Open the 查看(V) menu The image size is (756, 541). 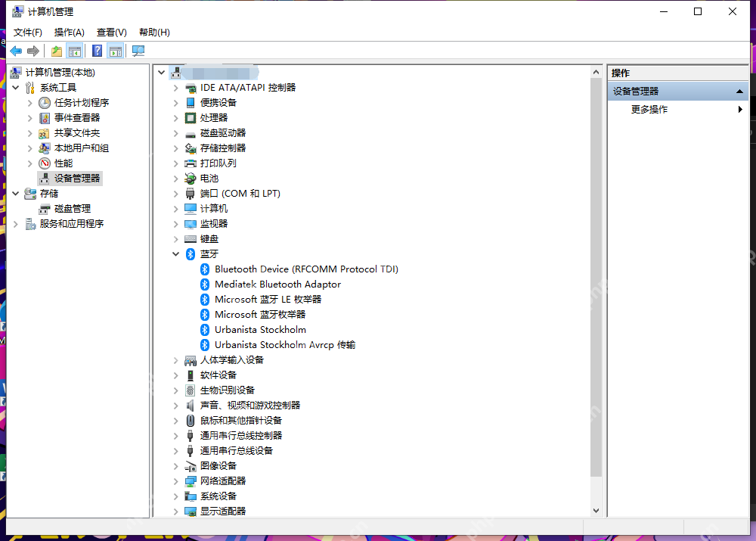click(111, 33)
